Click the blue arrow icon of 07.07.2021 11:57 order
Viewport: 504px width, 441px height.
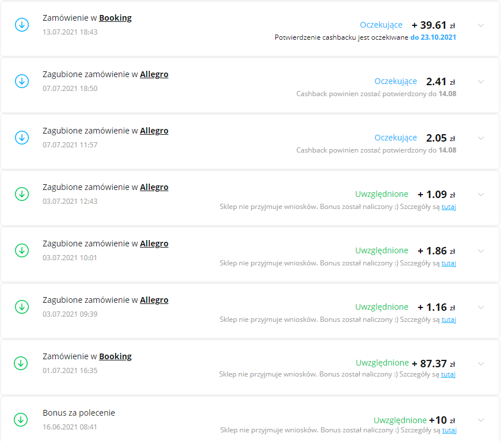pyautogui.click(x=21, y=138)
